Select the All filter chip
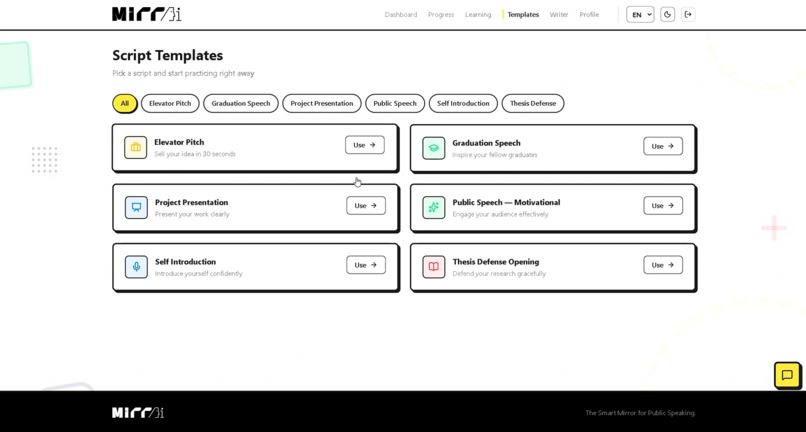Viewport: 806px width, 432px height. pyautogui.click(x=124, y=103)
